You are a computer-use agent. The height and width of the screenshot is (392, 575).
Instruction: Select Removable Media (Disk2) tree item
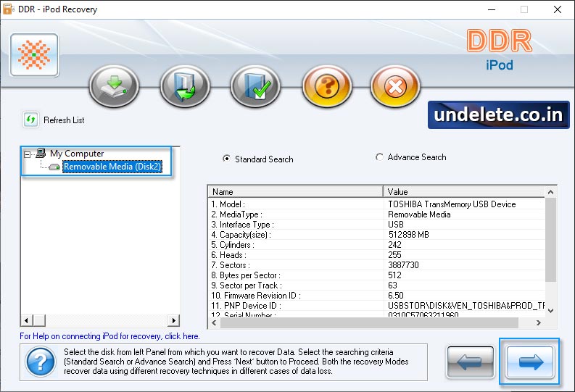[x=112, y=167]
